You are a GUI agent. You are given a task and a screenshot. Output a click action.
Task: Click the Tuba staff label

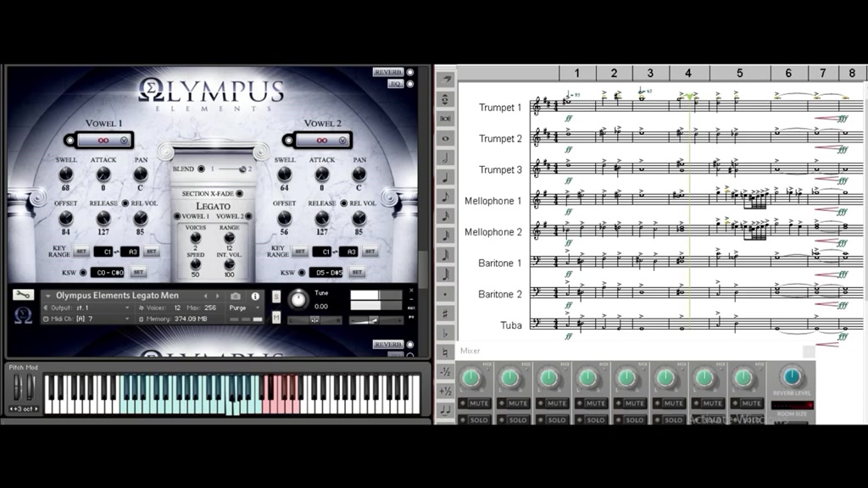pos(510,325)
